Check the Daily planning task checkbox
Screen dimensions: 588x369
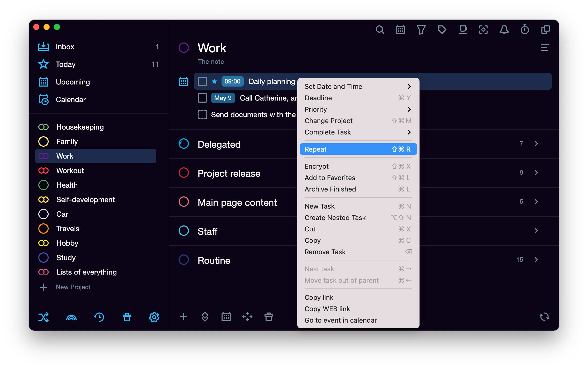(202, 81)
